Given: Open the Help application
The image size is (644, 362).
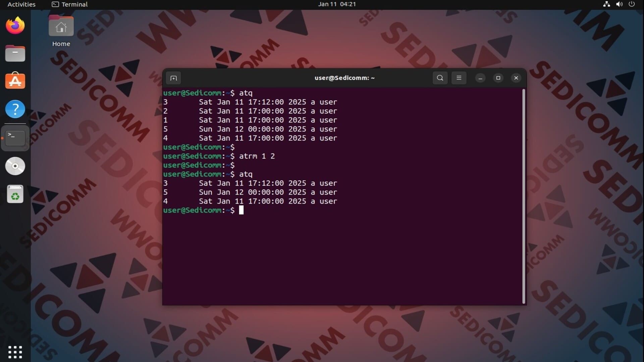Looking at the screenshot, I should click(x=15, y=109).
